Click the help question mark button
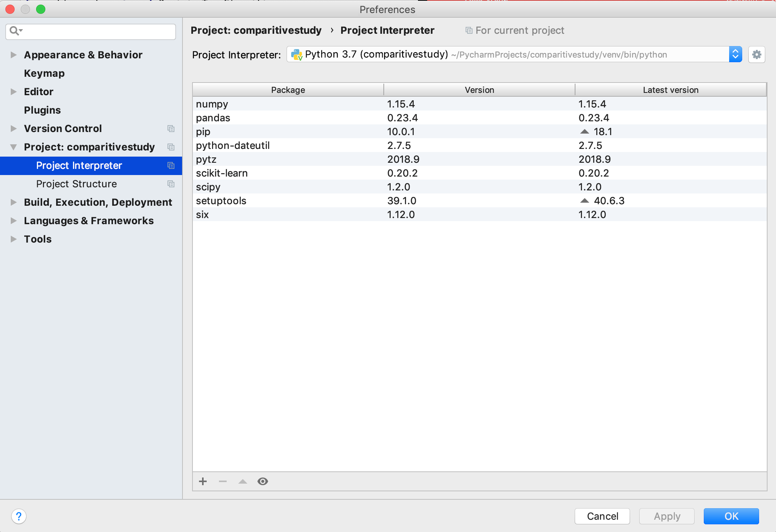 click(19, 516)
